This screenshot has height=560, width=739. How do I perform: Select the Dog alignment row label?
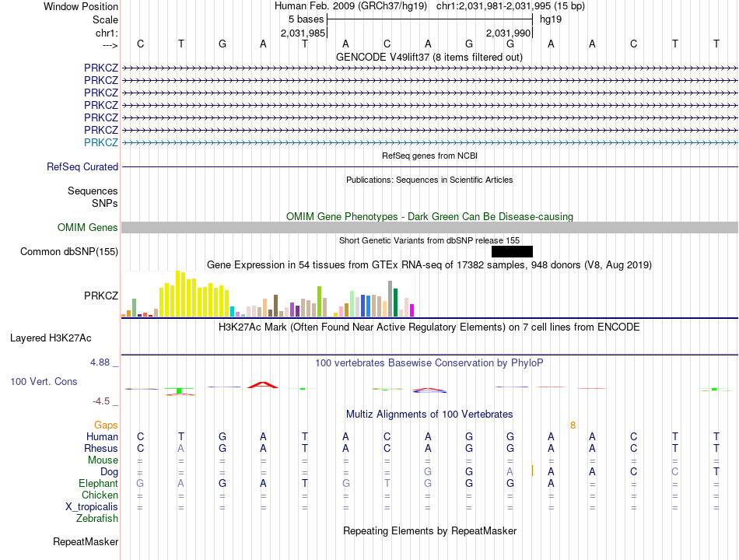coord(109,472)
